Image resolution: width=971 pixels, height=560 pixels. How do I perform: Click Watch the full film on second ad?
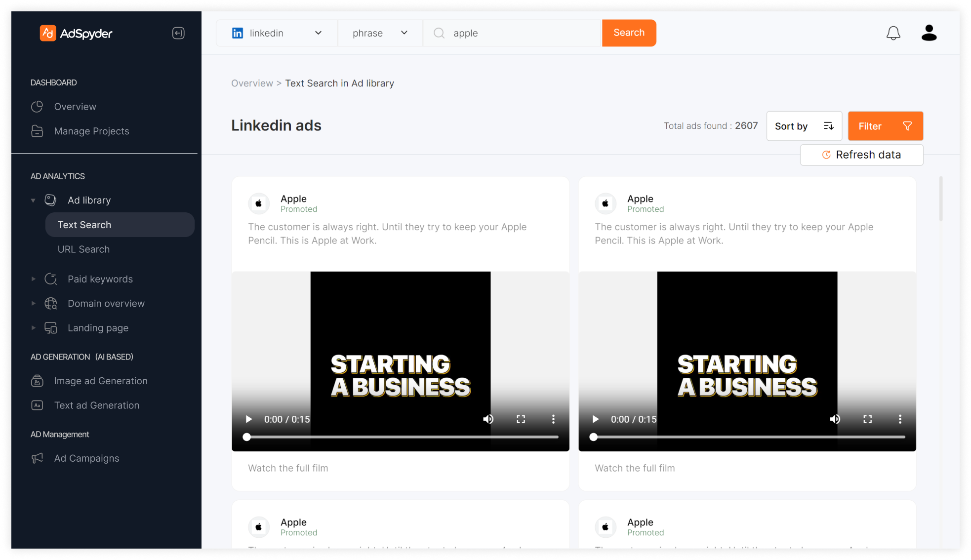(635, 468)
